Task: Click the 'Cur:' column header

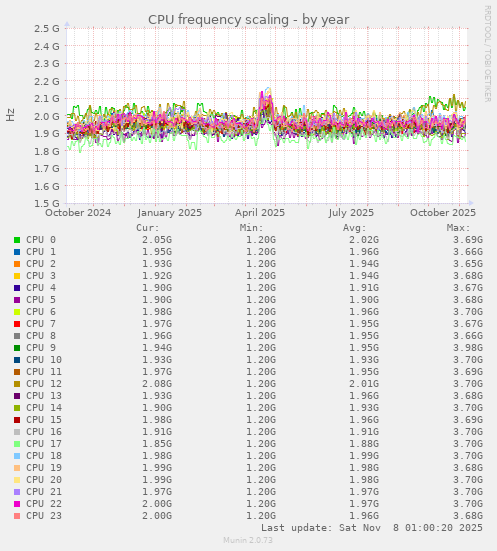Action: (148, 228)
